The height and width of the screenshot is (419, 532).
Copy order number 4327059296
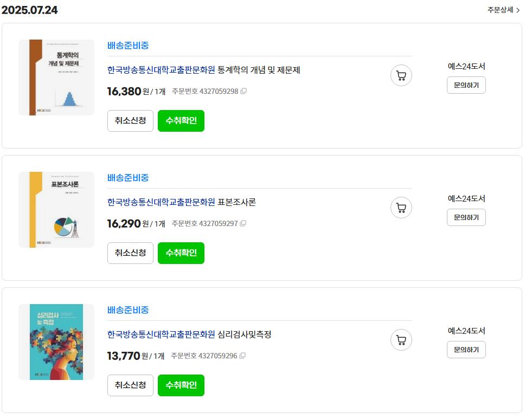[x=242, y=356]
